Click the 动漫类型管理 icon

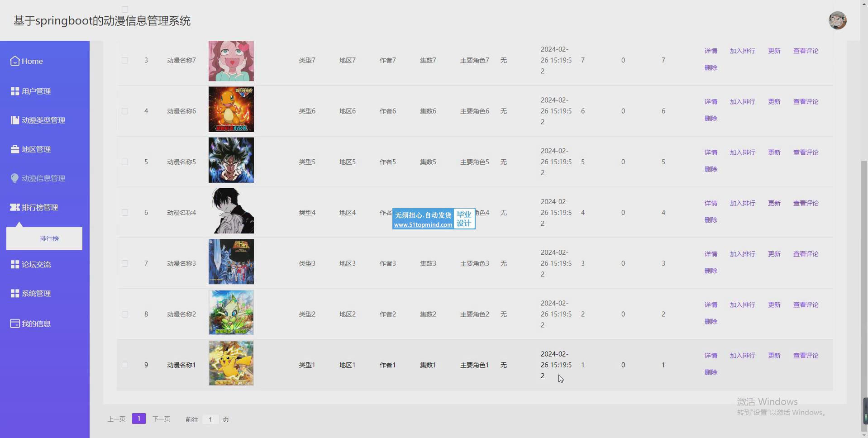(x=15, y=120)
